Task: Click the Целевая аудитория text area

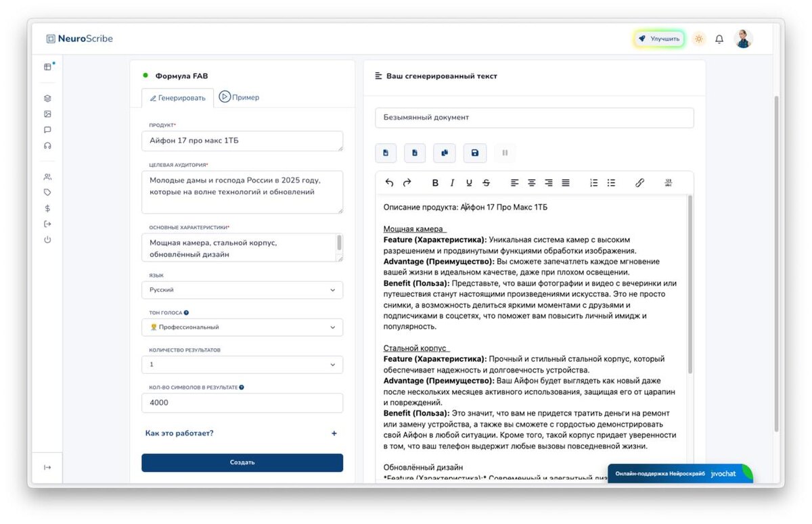Action: (242, 192)
